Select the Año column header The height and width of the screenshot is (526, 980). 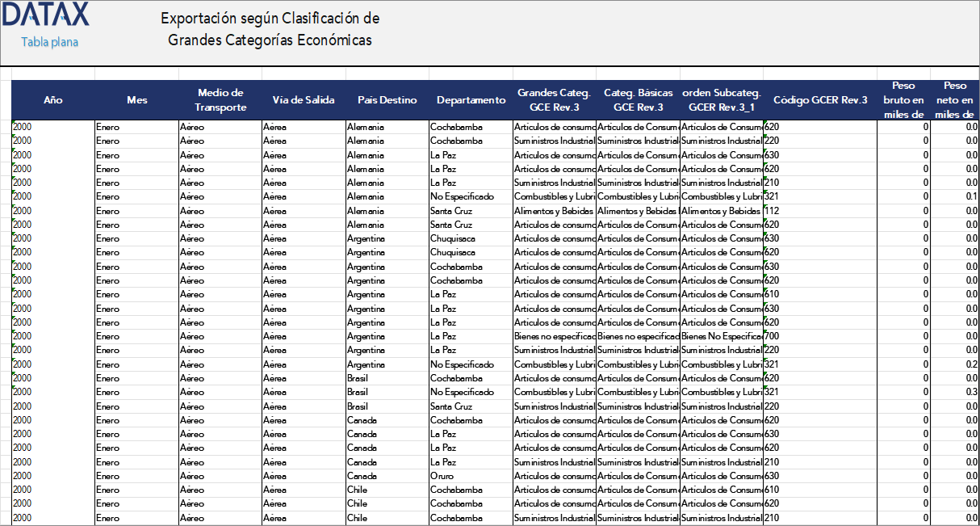53,100
